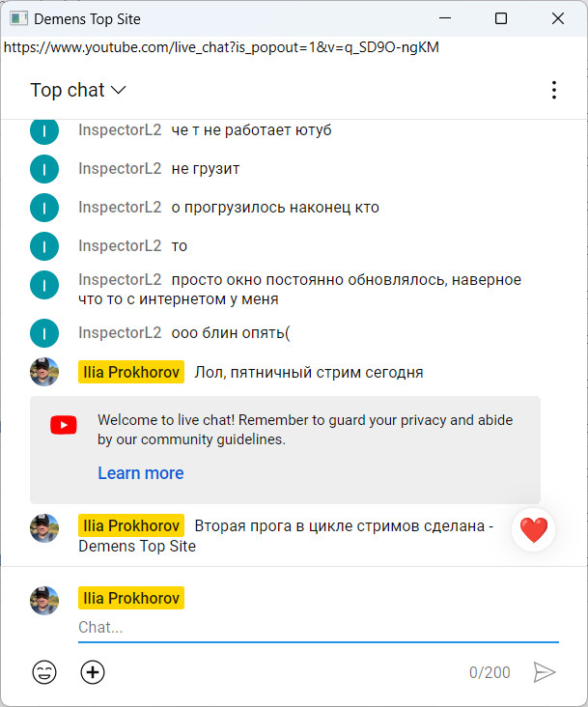
Task: Select InspectorL2 name on 'ооо блин опять(' message
Action: click(x=120, y=333)
